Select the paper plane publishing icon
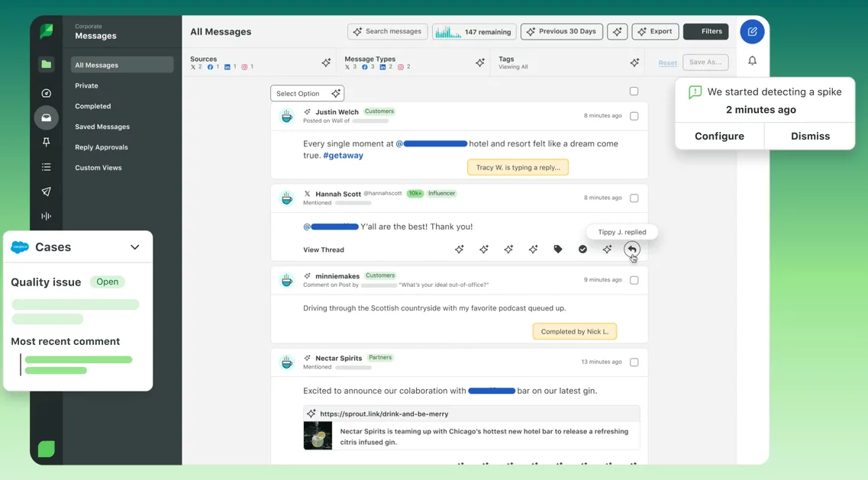This screenshot has height=480, width=868. pos(46,192)
